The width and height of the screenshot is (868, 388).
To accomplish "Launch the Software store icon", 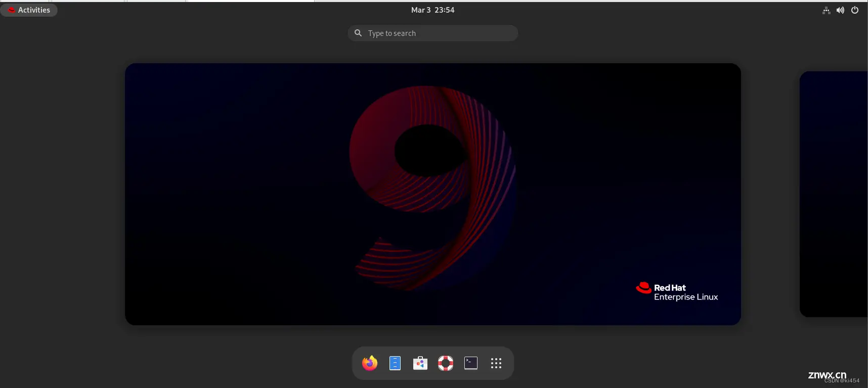I will click(420, 363).
